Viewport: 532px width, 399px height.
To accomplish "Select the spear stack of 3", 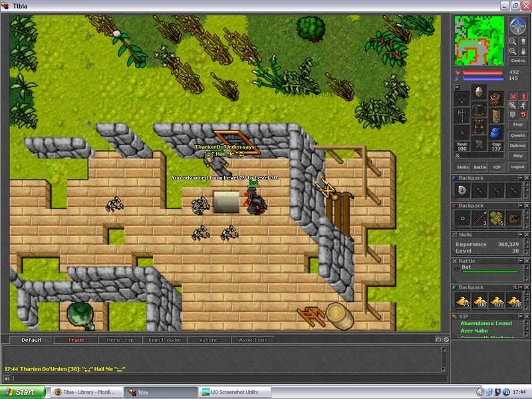I will (479, 219).
